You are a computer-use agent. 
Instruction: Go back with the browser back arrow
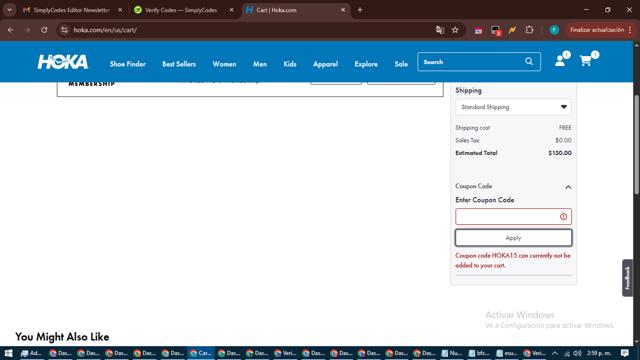coord(11,30)
